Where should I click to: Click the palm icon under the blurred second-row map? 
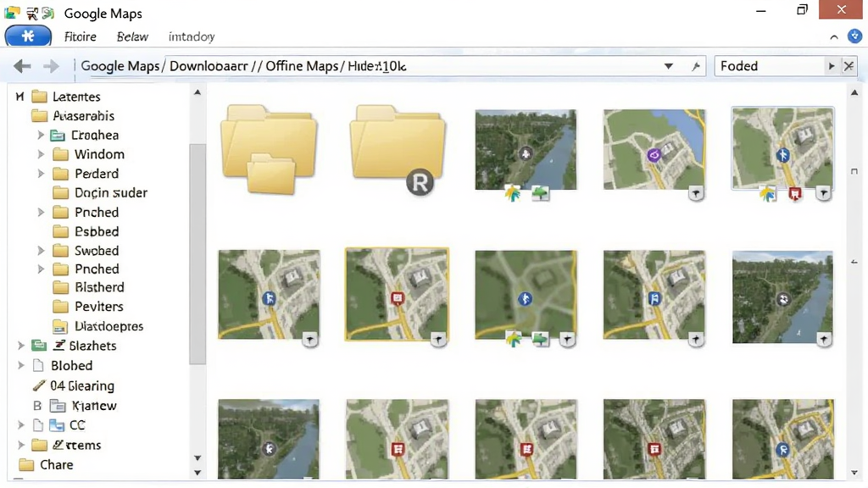(x=514, y=339)
